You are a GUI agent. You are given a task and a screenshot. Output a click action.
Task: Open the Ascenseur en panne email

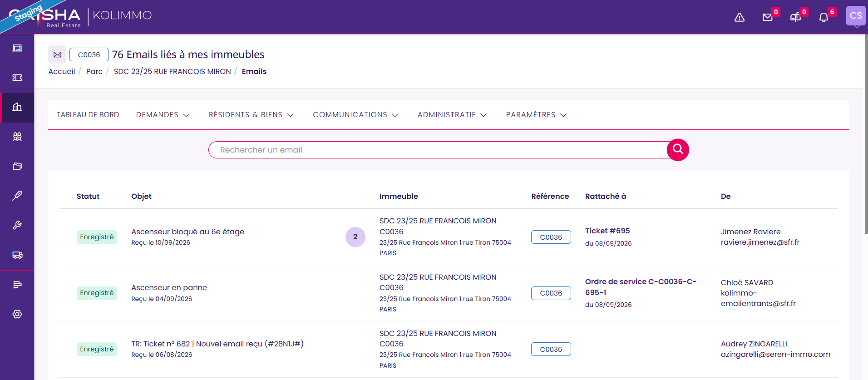169,287
